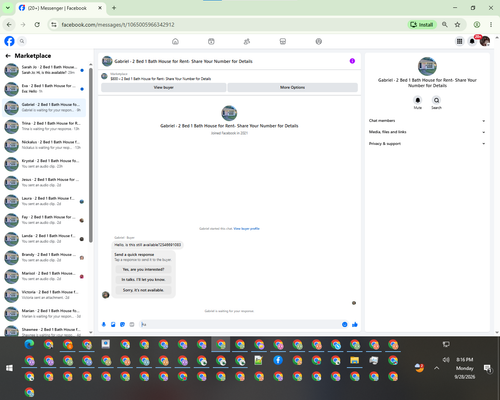This screenshot has width=500, height=400.
Task: Open Eva conversation
Action: pos(44,89)
